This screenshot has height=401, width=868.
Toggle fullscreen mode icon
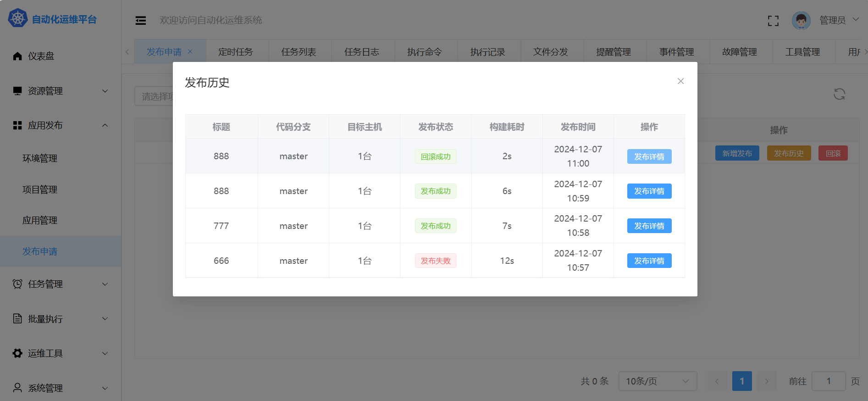pos(773,21)
